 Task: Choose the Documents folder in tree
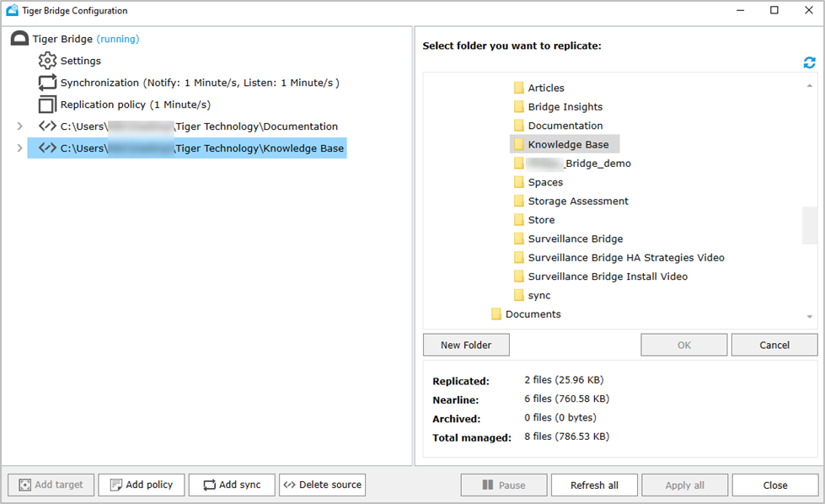533,314
